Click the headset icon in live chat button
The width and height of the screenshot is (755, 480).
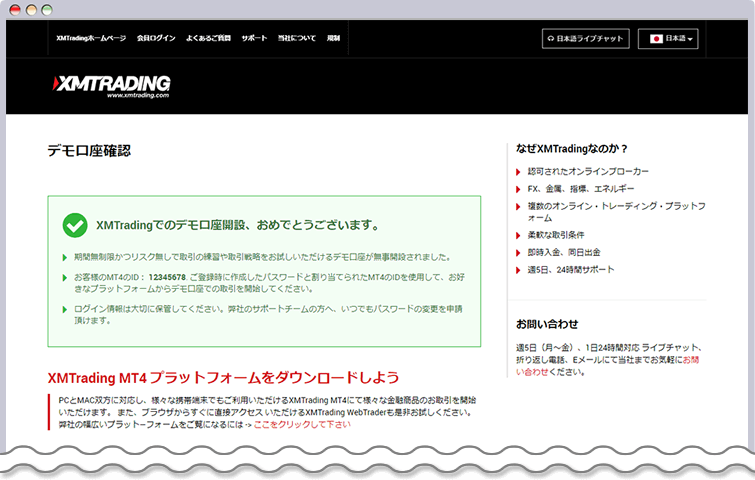point(551,39)
